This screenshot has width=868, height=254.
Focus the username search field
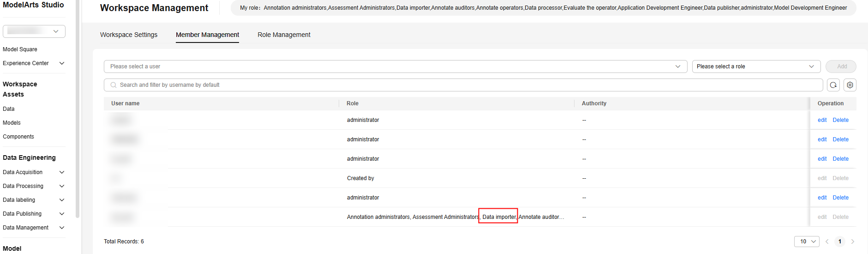click(x=466, y=85)
